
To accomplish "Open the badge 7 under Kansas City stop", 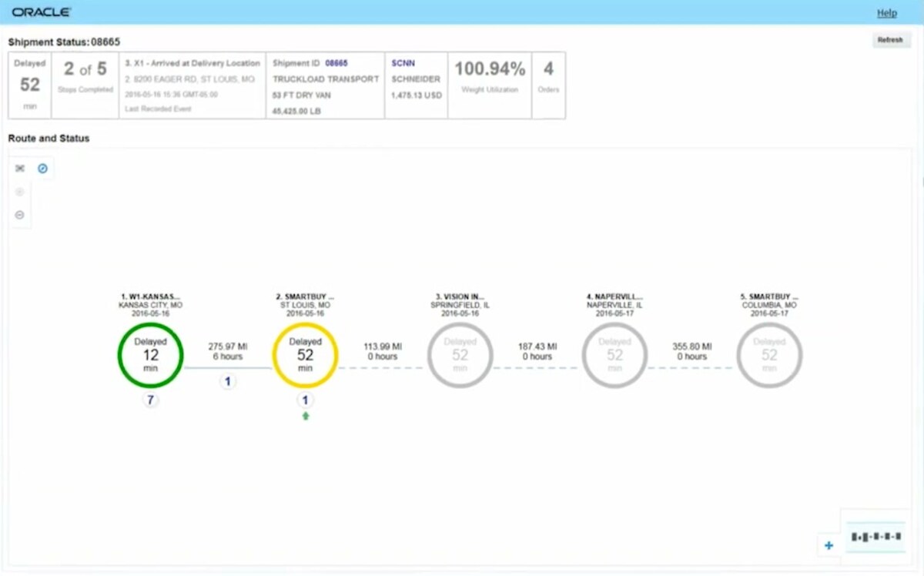I will pyautogui.click(x=151, y=400).
